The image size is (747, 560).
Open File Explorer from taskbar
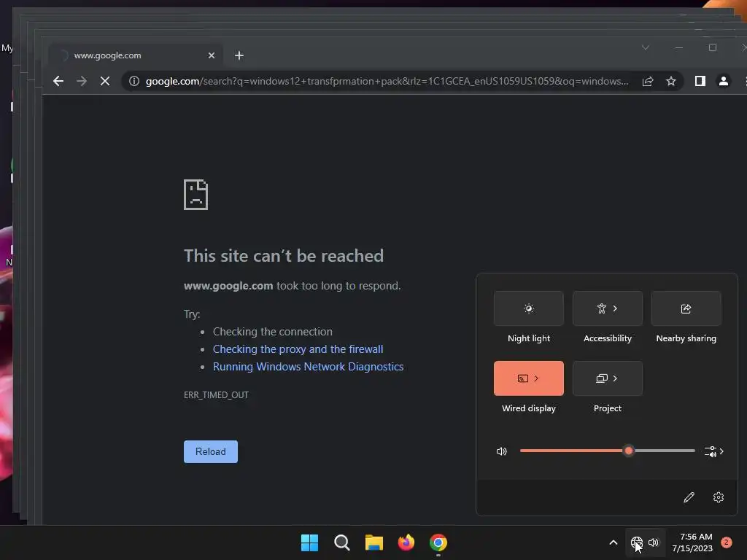[x=374, y=542]
